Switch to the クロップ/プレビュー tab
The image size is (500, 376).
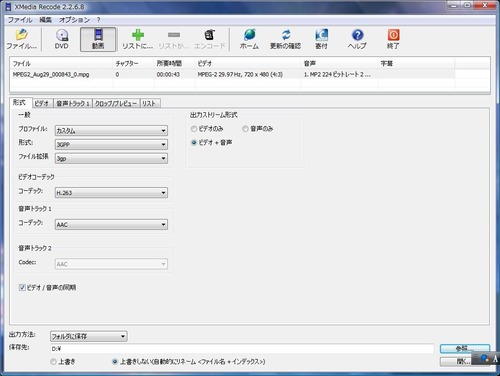(x=116, y=103)
